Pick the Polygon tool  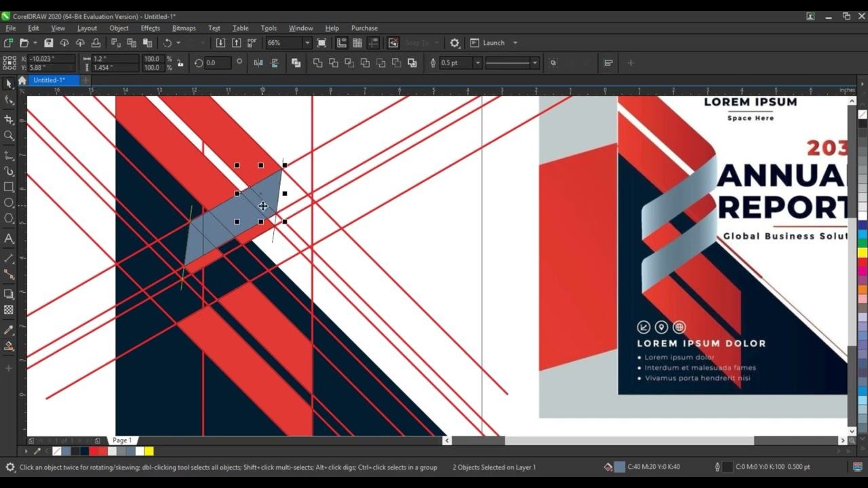pos(9,218)
